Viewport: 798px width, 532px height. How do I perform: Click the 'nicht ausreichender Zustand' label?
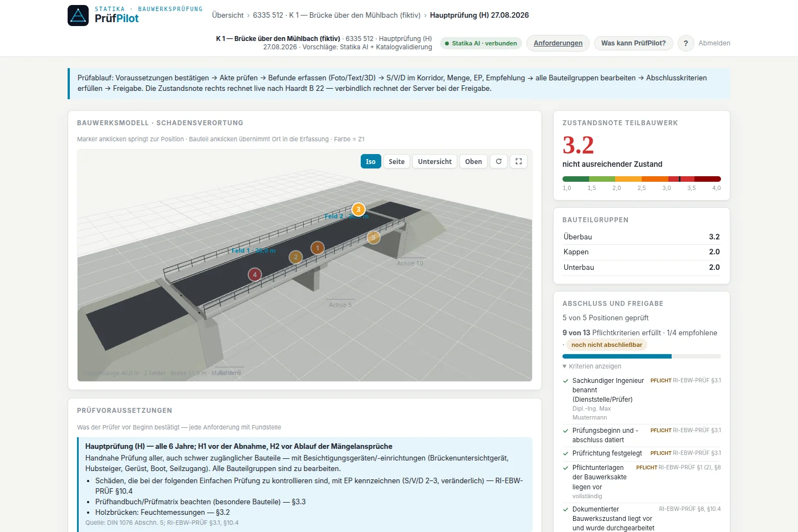pyautogui.click(x=612, y=164)
